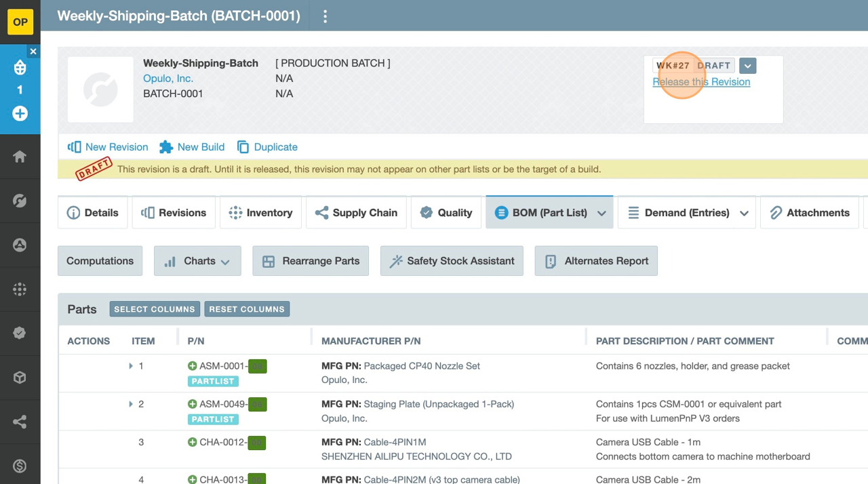Click the yellow OP logo
Screen dimensions: 868x484
pos(20,22)
